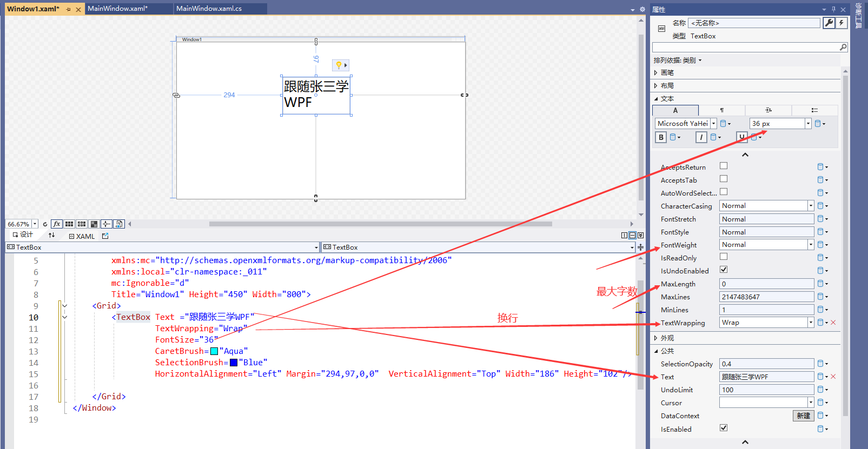
Task: Switch to the 设计 (Design) view tab
Action: tap(23, 234)
